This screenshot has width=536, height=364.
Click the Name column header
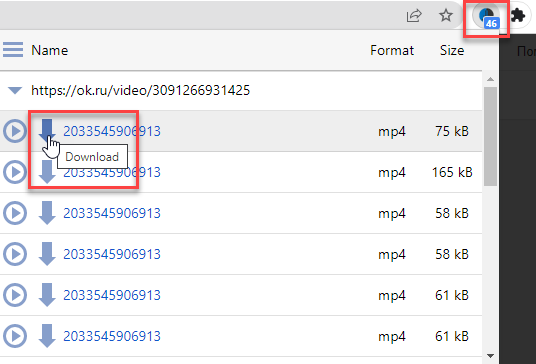click(50, 50)
